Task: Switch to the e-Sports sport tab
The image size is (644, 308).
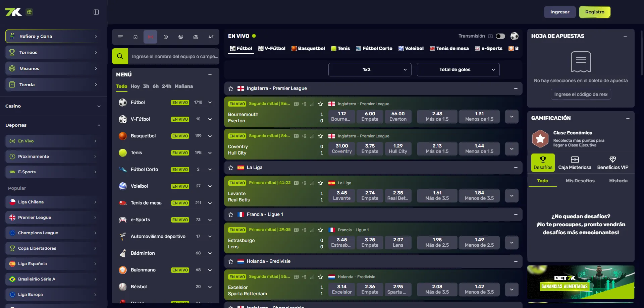Action: tap(489, 49)
